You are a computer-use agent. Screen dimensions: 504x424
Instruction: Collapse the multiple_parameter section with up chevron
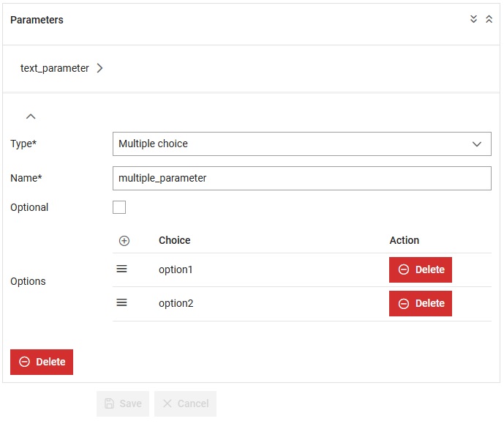tap(31, 116)
